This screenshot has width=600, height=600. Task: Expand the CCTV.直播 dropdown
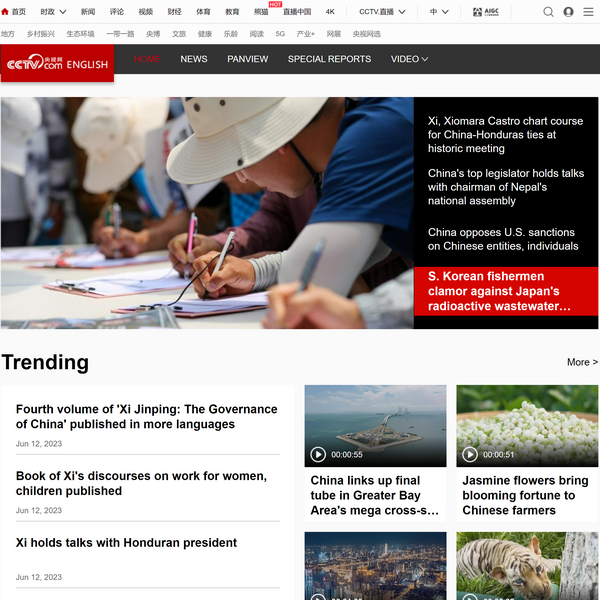click(383, 12)
